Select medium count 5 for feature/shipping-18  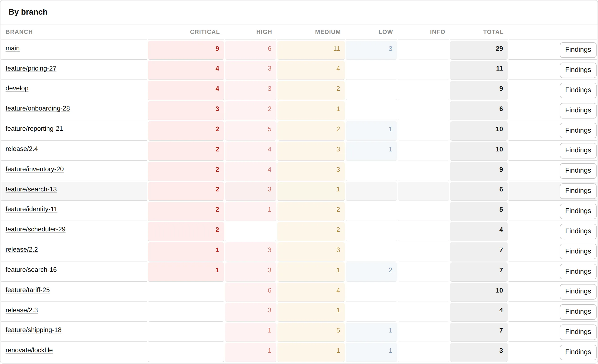(x=311, y=332)
